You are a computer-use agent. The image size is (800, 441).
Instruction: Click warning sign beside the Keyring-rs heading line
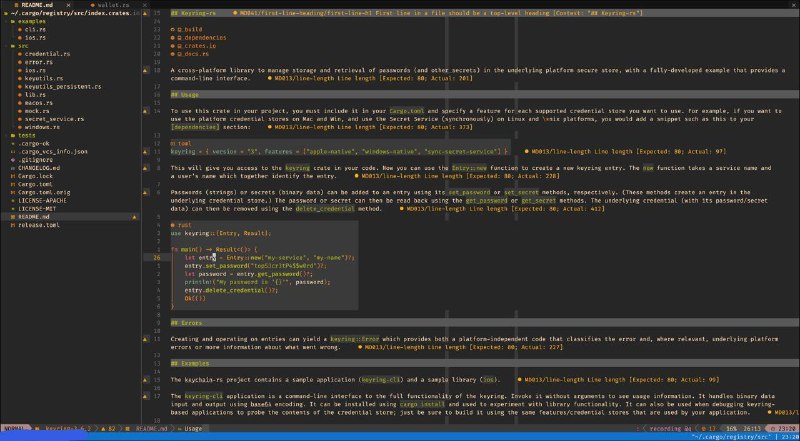pyautogui.click(x=145, y=13)
